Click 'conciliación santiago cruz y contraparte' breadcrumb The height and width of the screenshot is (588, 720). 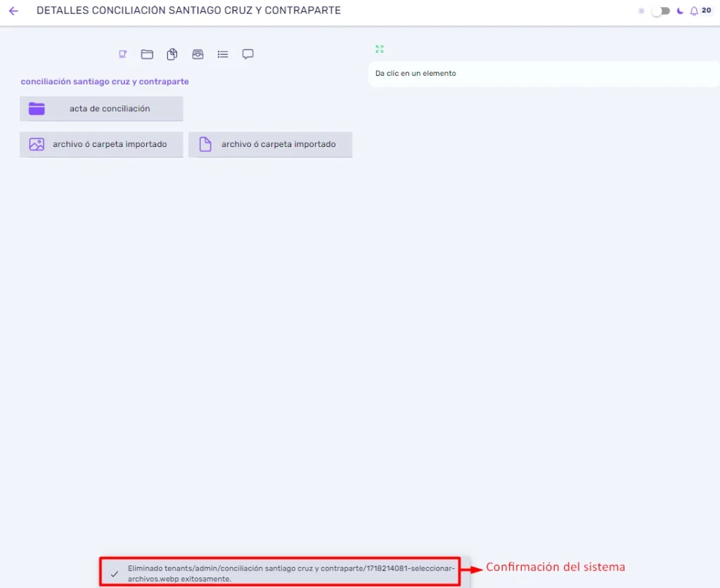point(105,82)
